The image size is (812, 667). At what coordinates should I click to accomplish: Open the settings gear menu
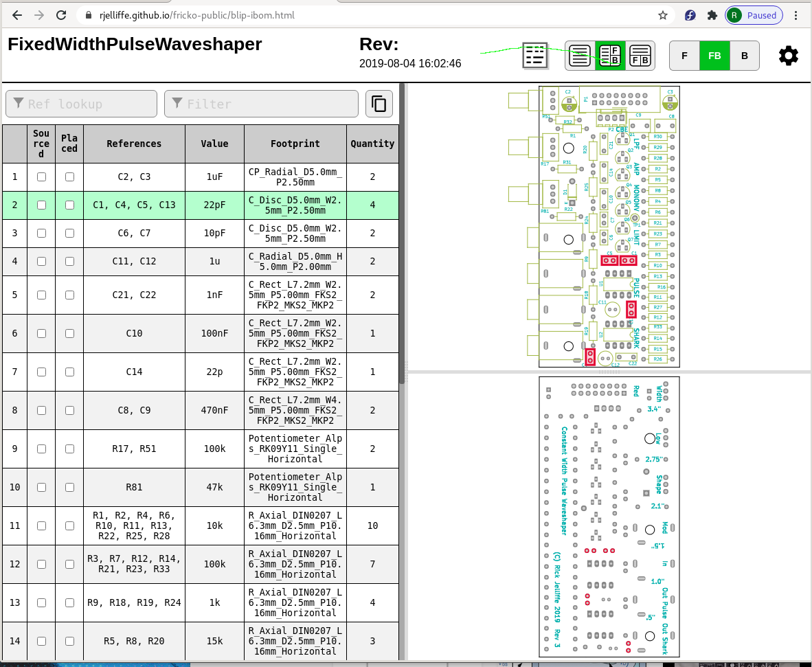coord(788,56)
